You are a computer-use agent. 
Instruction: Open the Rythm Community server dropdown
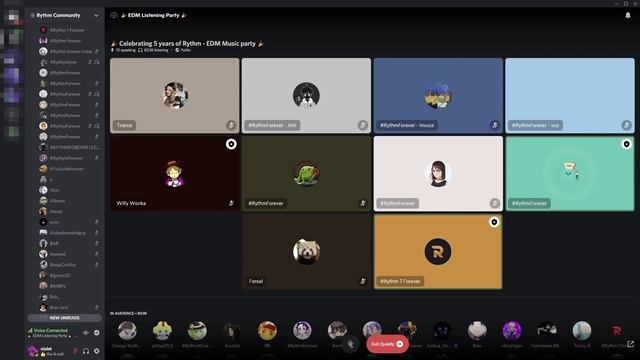pyautogui.click(x=96, y=16)
